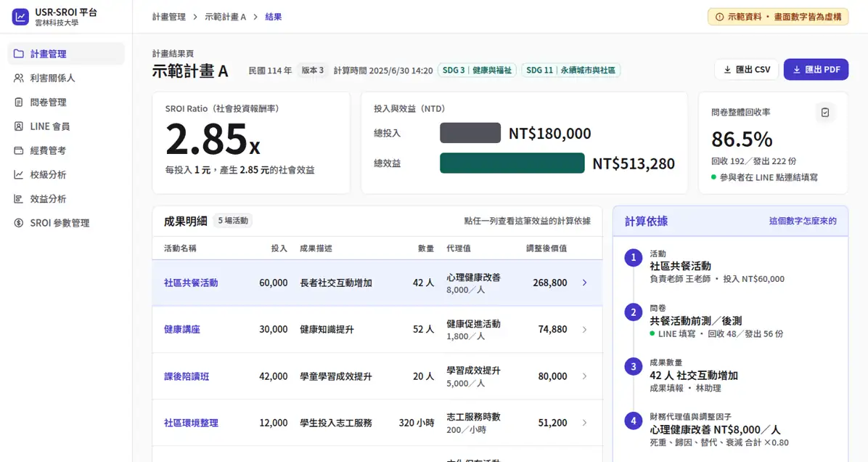
Task: Click the 版本 3 badge
Action: tap(313, 70)
